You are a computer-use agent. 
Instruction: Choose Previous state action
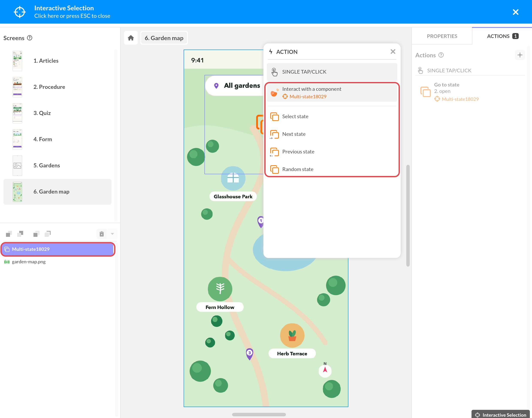[332, 152]
